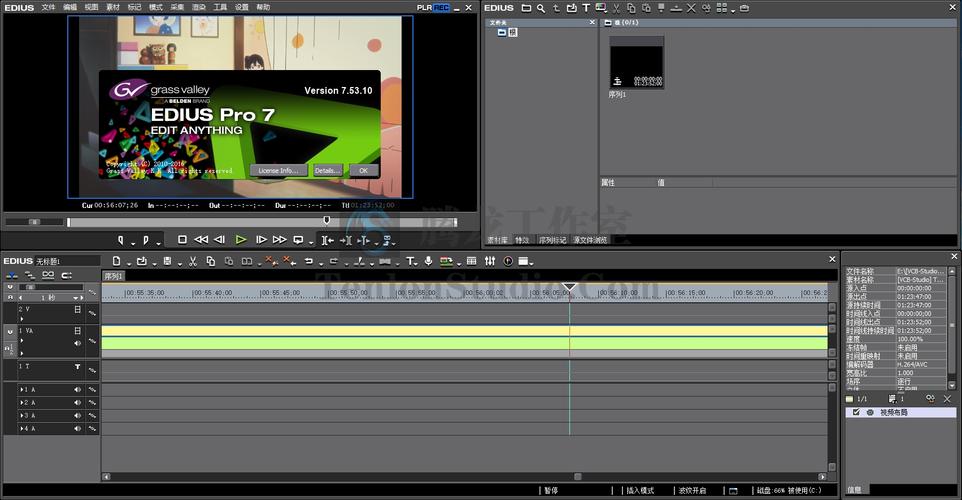The height and width of the screenshot is (500, 962).
Task: Toggle video visibility on 2 V track
Action: [x=77, y=310]
